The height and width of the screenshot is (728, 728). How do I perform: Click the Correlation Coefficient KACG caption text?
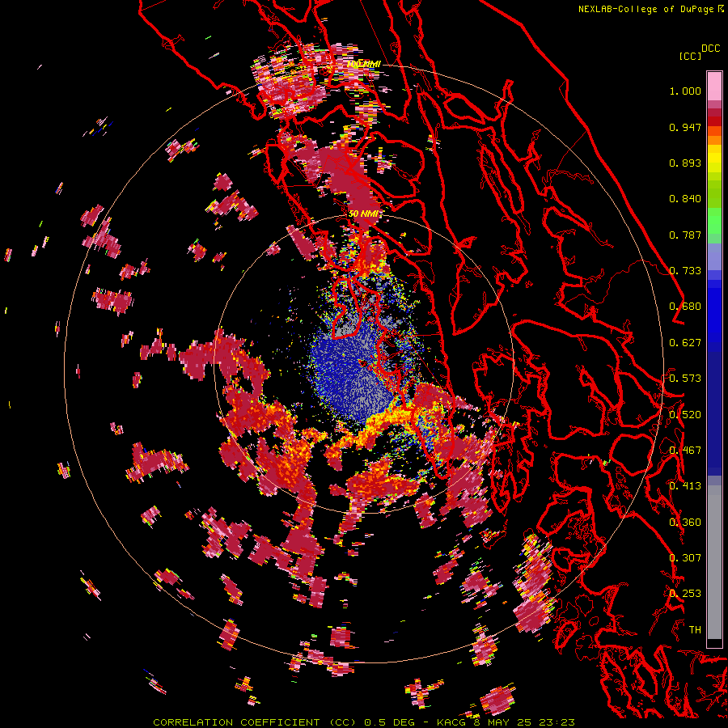(x=364, y=722)
